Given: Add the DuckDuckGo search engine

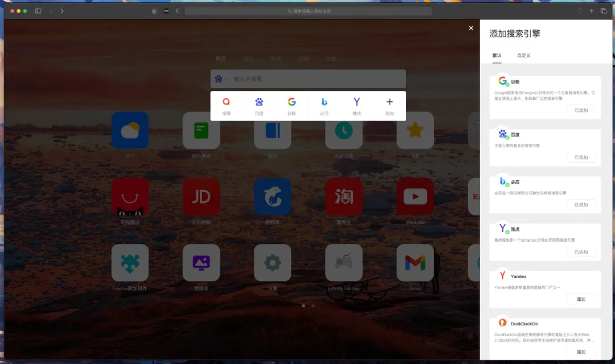Looking at the screenshot, I should click(581, 351).
